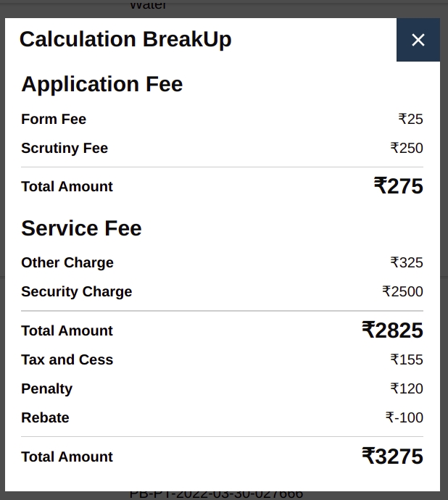Image resolution: width=448 pixels, height=500 pixels.
Task: Select the Scrutiny Fee label
Action: pyautogui.click(x=65, y=148)
